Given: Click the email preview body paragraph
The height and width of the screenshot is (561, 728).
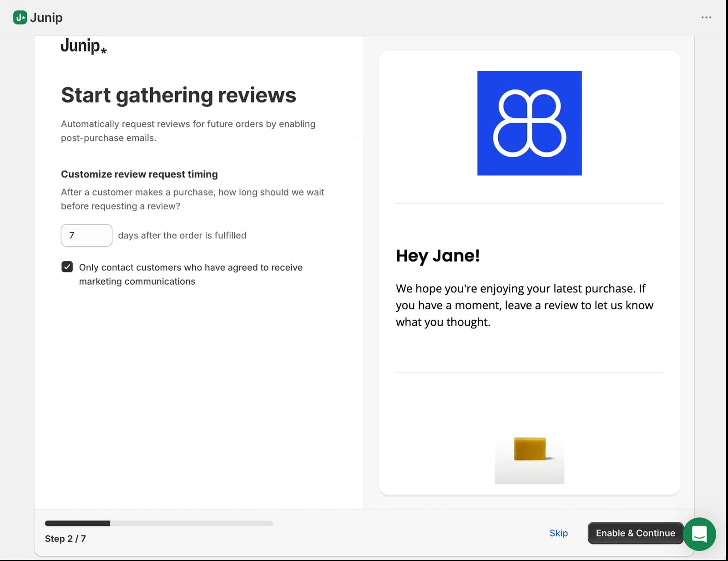Looking at the screenshot, I should point(525,305).
